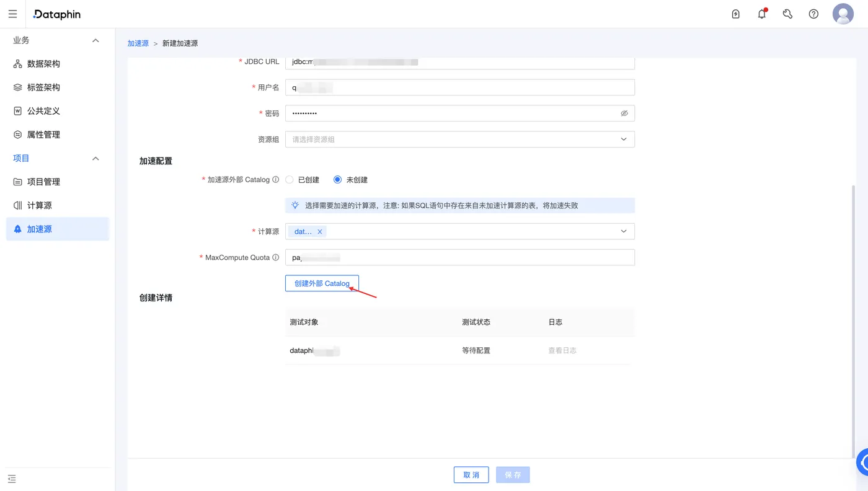Click the 加速配置 section heading
This screenshot has height=491, width=868.
[156, 161]
